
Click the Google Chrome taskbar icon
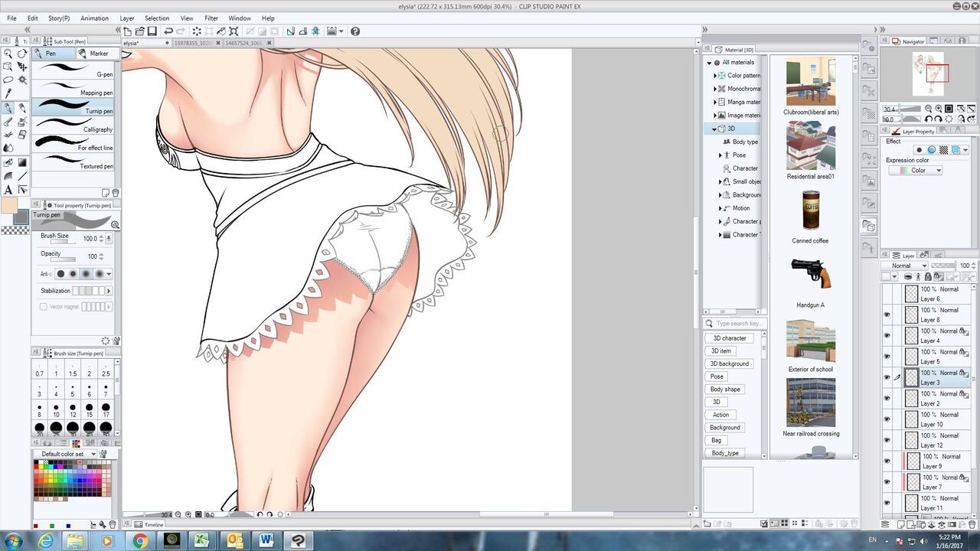140,540
